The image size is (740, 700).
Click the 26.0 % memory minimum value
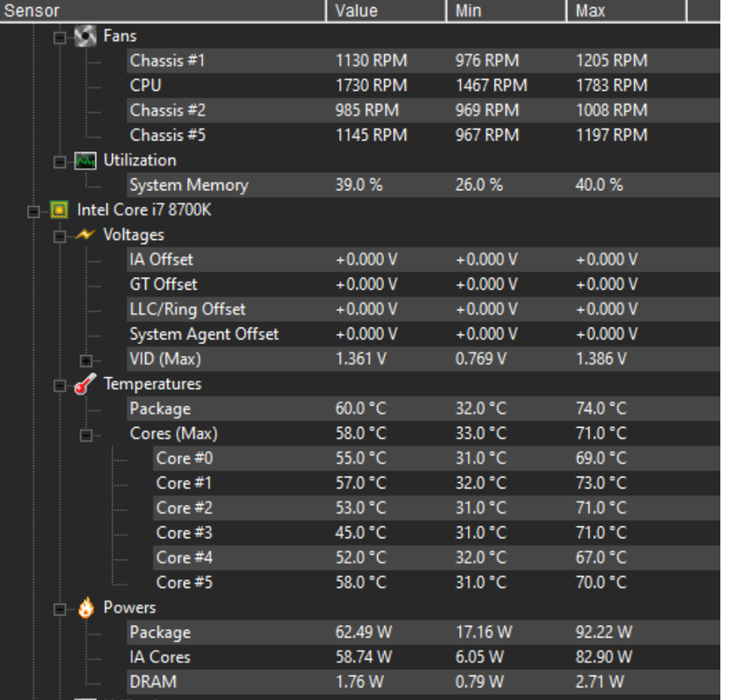click(x=479, y=185)
